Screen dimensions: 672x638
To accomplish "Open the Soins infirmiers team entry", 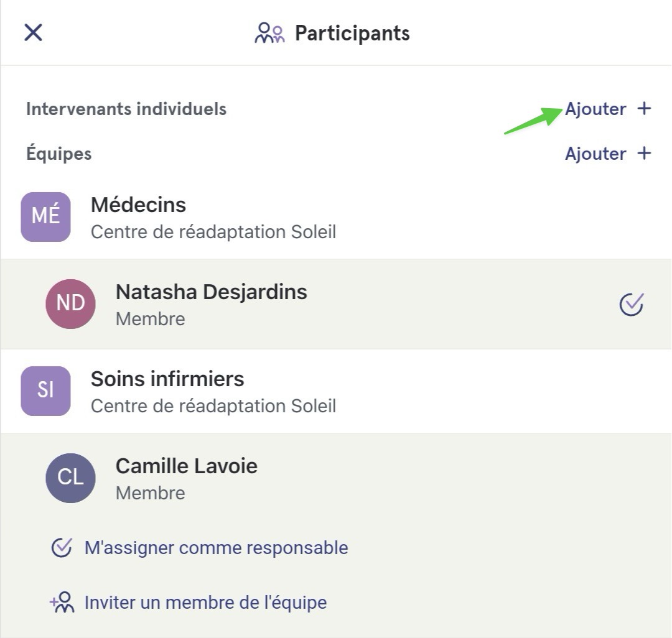I will [x=336, y=391].
